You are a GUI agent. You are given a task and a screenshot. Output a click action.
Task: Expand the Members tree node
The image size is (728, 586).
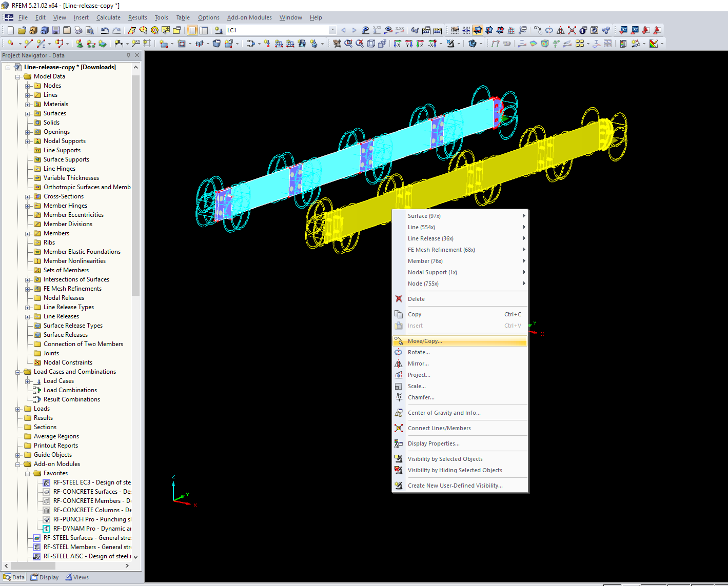28,234
